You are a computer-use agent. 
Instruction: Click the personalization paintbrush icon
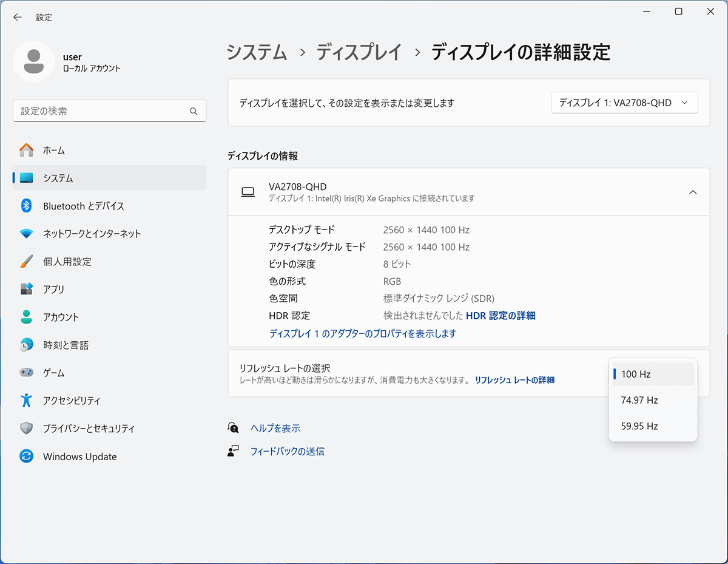tap(26, 262)
